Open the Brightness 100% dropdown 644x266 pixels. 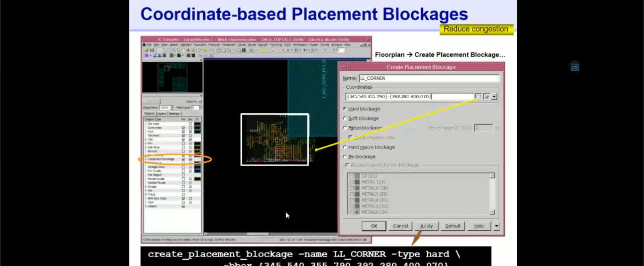(172, 108)
